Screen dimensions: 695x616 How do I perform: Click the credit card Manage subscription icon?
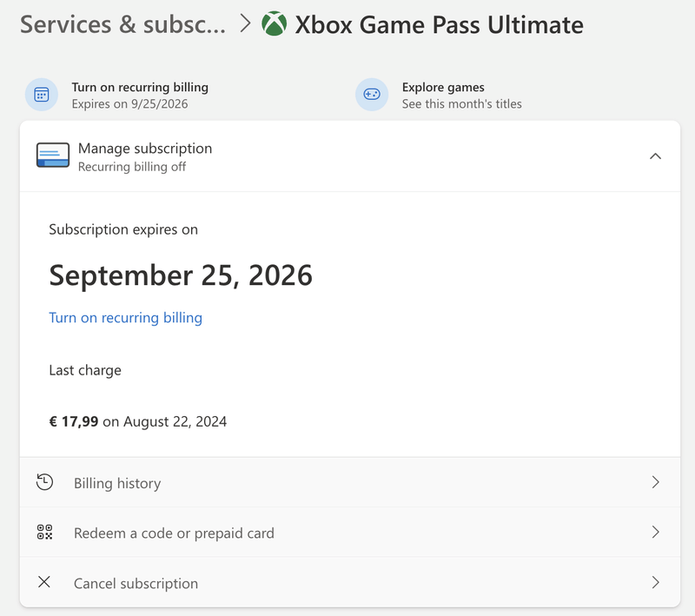[53, 156]
